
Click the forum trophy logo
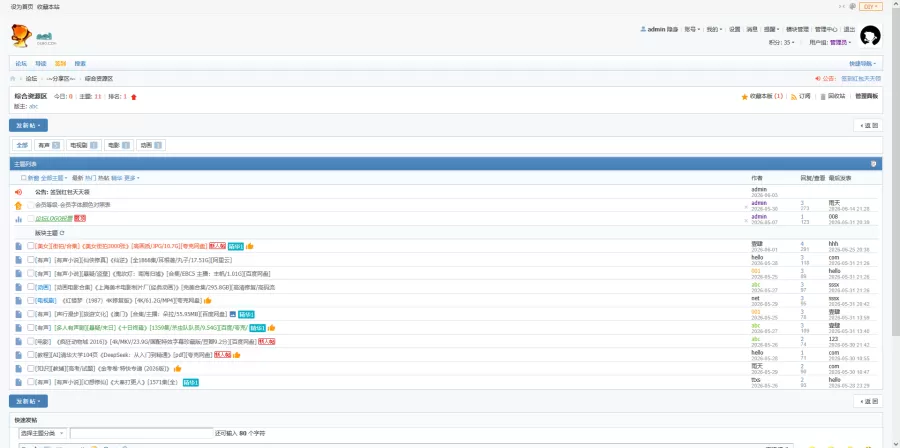click(x=21, y=36)
